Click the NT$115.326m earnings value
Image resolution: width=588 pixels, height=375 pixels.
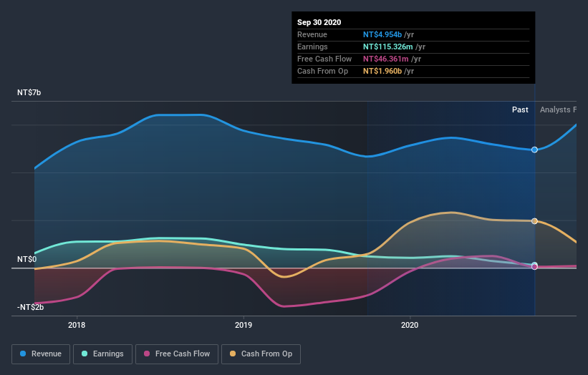pyautogui.click(x=387, y=47)
